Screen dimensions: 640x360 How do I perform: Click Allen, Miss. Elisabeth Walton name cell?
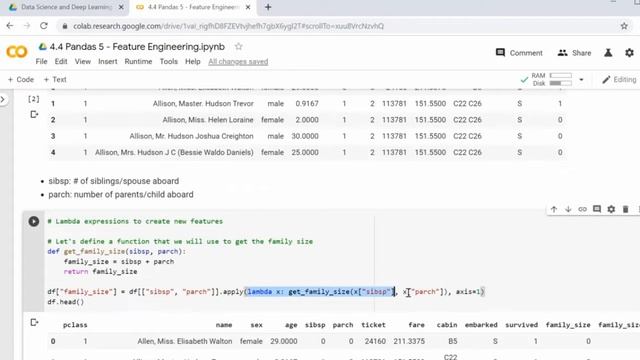pos(184,341)
